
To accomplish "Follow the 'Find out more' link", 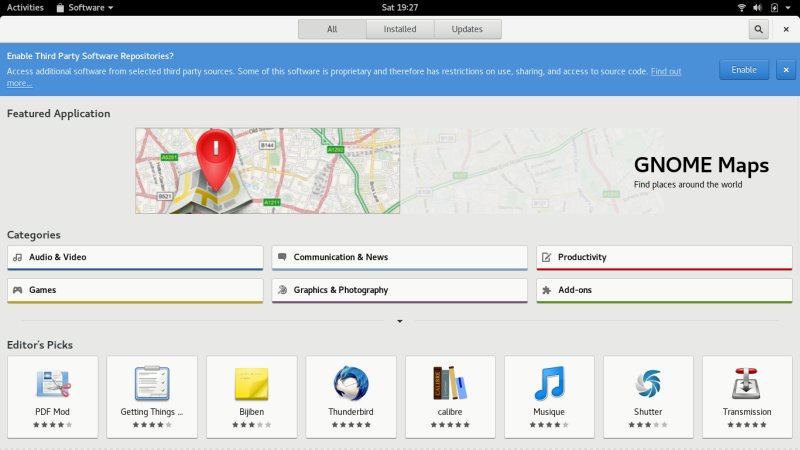I will [x=665, y=71].
